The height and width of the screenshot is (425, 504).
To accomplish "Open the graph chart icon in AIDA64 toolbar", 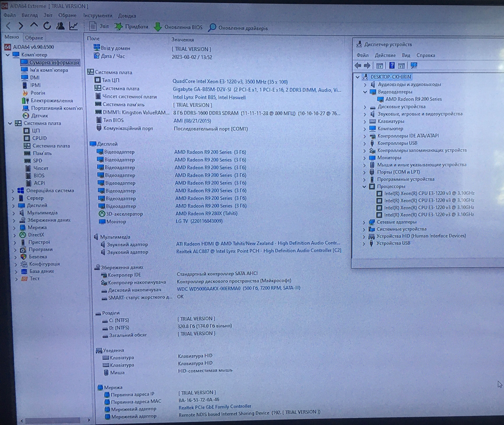I will click(x=73, y=26).
